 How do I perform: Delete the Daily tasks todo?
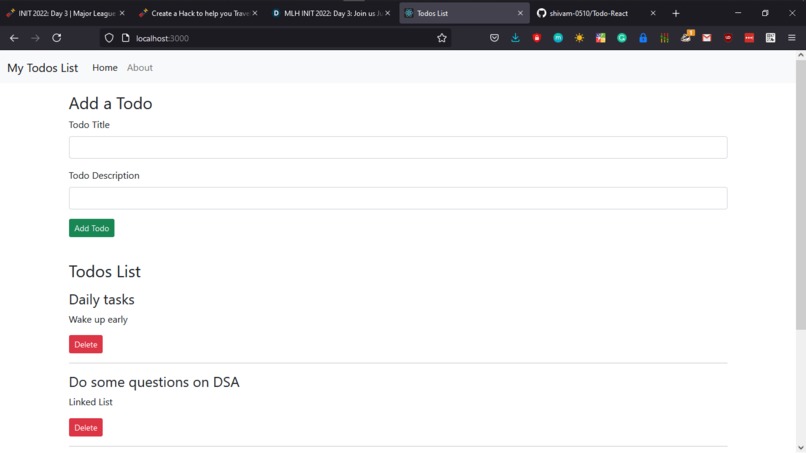click(x=86, y=345)
